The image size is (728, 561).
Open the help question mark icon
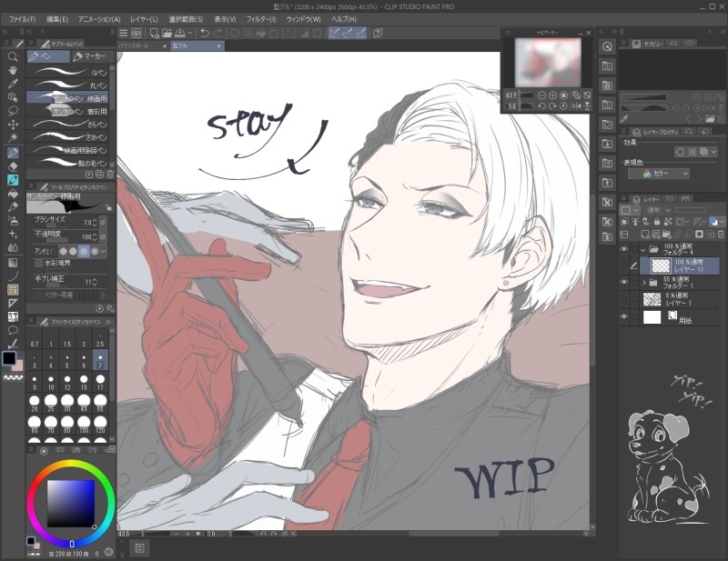(x=378, y=33)
